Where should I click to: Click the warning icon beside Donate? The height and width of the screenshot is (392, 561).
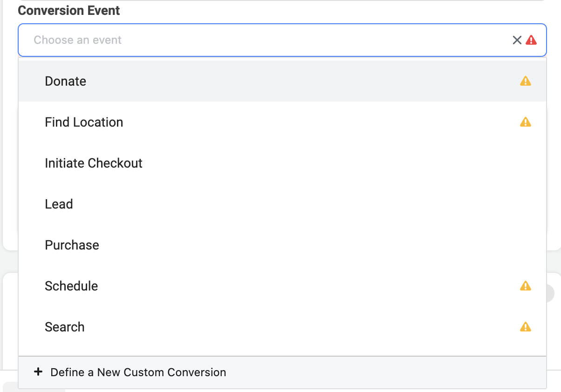pyautogui.click(x=526, y=81)
